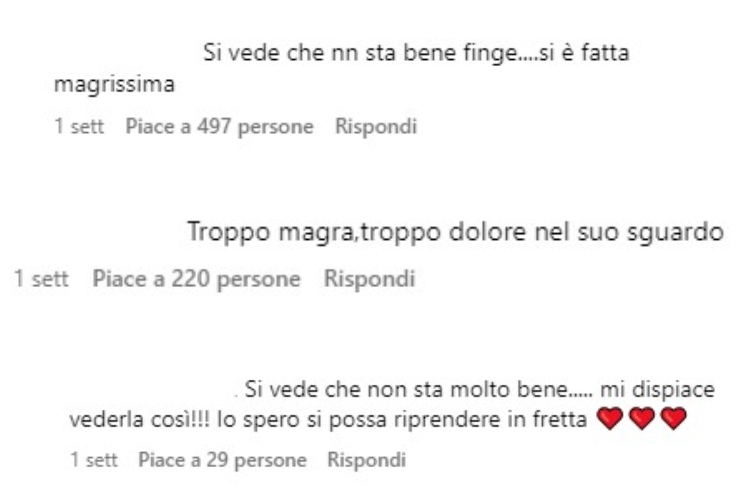Open 'Piace a 497 persone' likes list
740x500 pixels.
pos(219,127)
